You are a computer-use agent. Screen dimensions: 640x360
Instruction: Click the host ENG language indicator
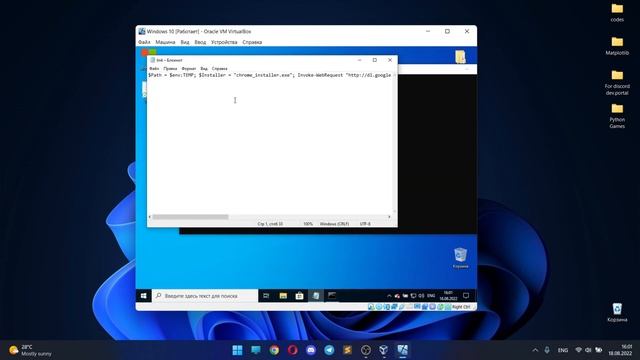[x=563, y=350]
